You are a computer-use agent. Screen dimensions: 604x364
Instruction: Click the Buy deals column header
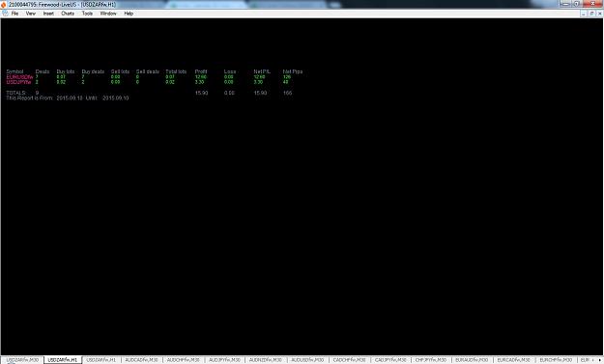pos(93,71)
